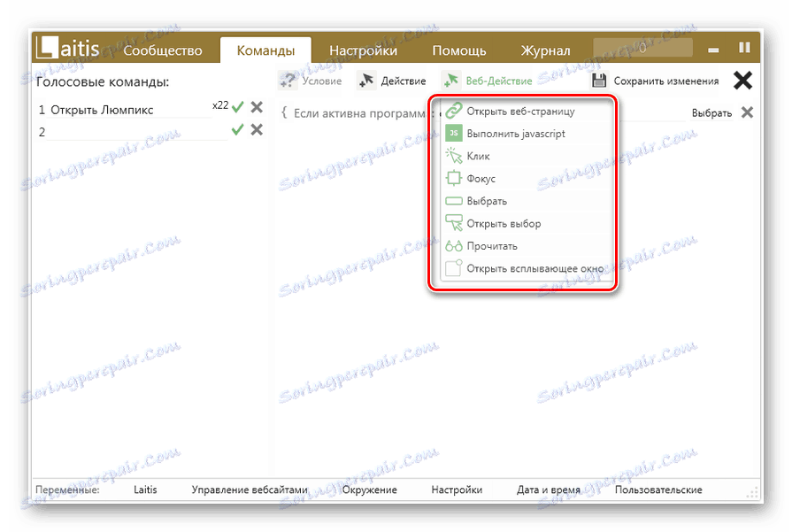The width and height of the screenshot is (792, 532).
Task: Pause voice recognition with pause icon
Action: (x=744, y=48)
